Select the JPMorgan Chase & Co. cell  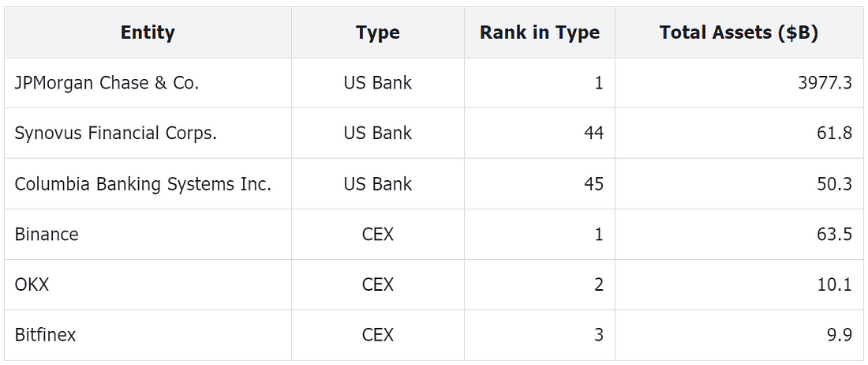[x=148, y=83]
